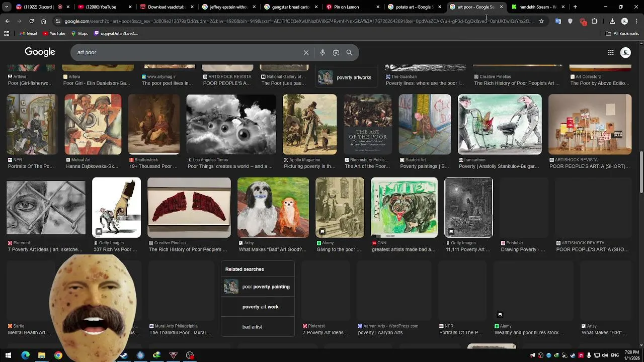644x362 pixels.
Task: Open 'Giving to the poor' Alamy result
Action: 339,249
